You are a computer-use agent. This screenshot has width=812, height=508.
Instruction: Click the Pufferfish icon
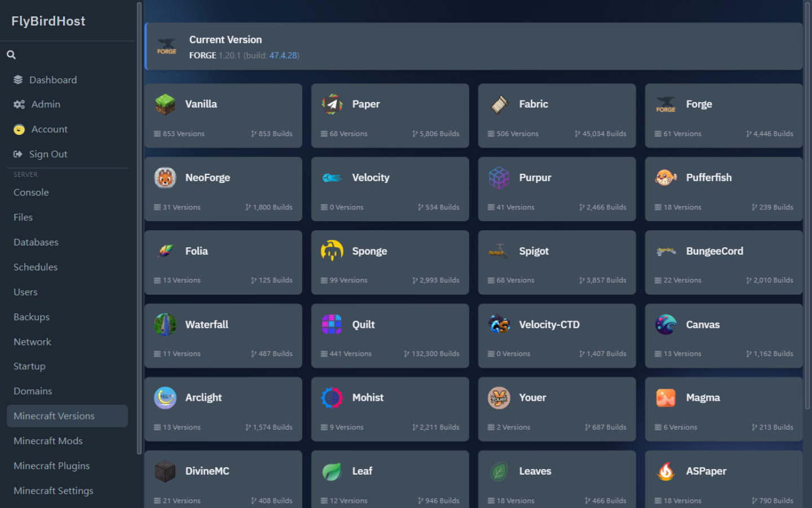[x=666, y=178]
